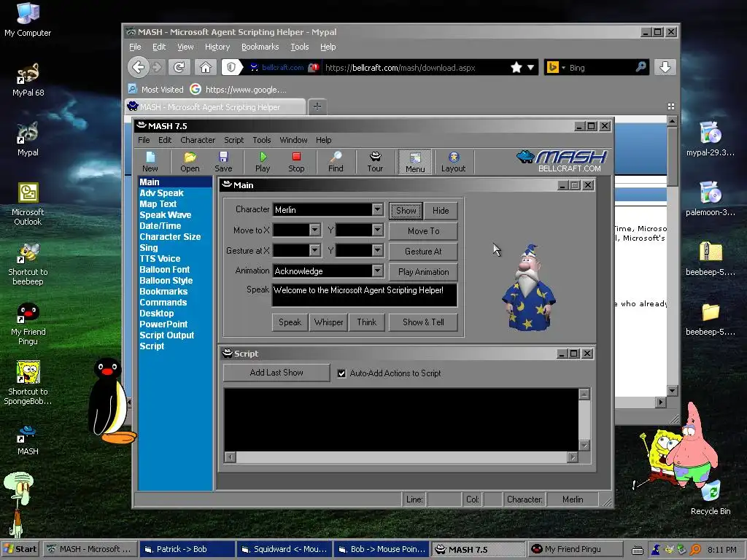Image resolution: width=747 pixels, height=560 pixels.
Task: Click the Play Animation button
Action: click(423, 272)
